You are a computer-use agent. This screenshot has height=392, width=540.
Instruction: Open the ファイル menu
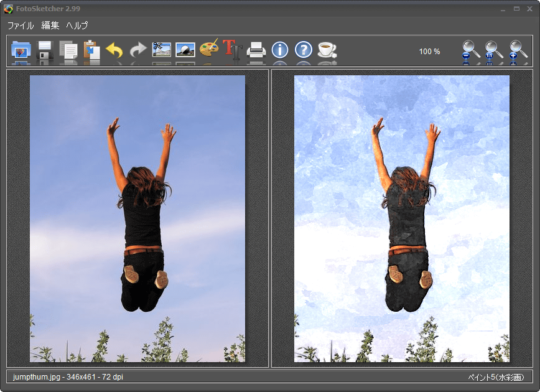(21, 26)
